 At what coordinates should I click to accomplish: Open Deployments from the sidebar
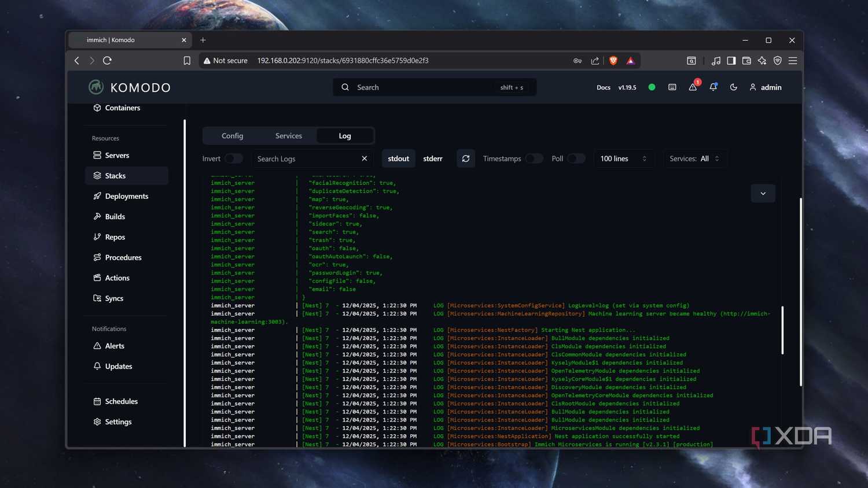point(121,196)
